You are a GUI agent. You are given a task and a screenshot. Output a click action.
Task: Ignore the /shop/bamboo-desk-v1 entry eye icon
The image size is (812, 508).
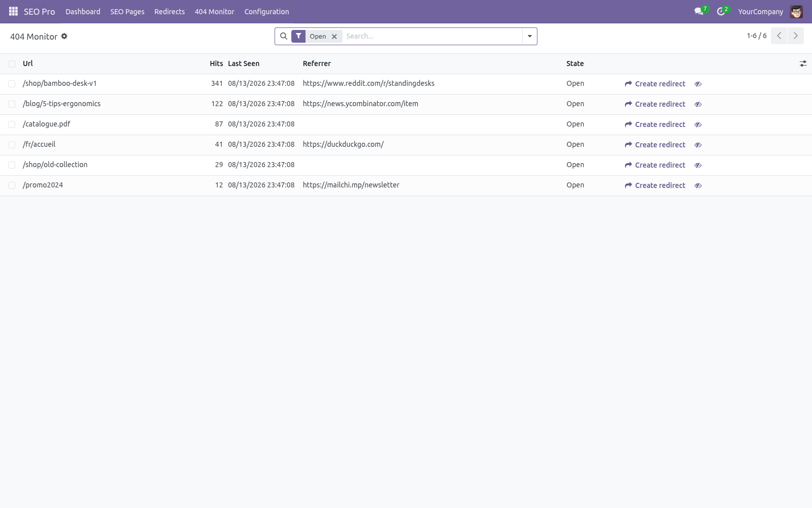tap(698, 84)
